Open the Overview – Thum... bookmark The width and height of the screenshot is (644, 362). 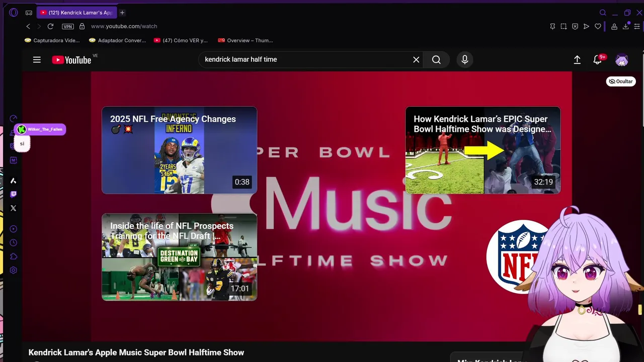click(x=246, y=40)
